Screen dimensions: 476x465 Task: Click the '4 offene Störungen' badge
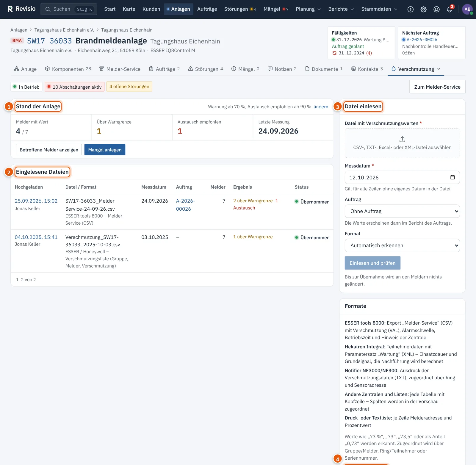click(x=129, y=87)
